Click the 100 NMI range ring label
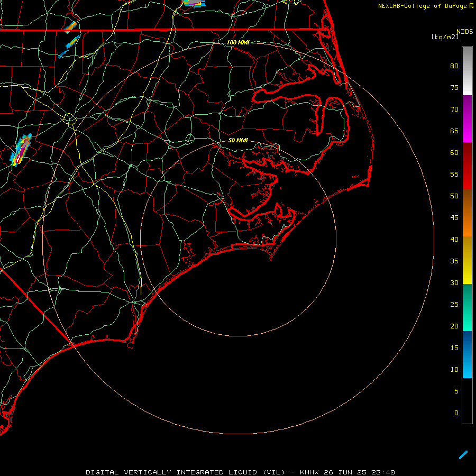 (238, 42)
